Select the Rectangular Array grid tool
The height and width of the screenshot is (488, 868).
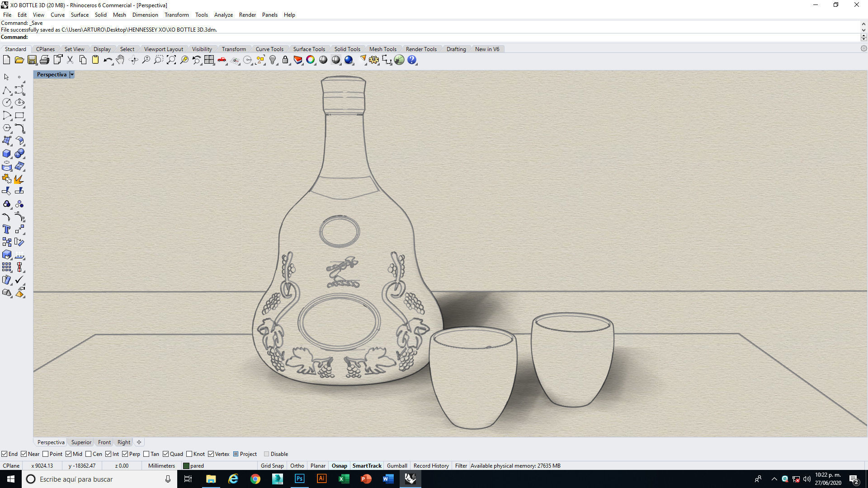7,267
